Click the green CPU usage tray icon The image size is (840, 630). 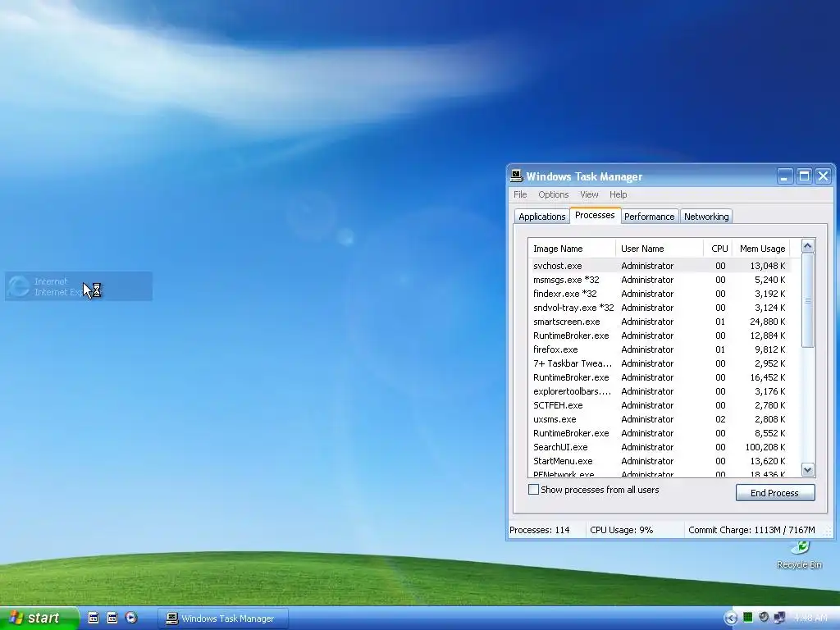click(x=747, y=618)
